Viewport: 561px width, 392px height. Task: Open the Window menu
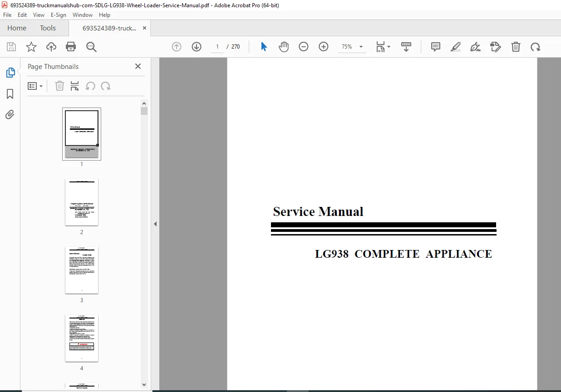(x=83, y=15)
